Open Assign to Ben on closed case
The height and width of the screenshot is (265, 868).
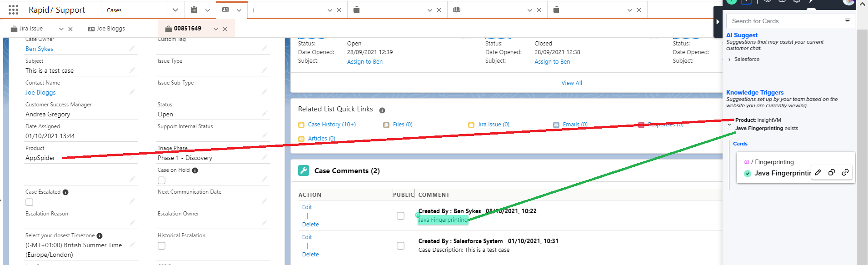[x=552, y=61]
